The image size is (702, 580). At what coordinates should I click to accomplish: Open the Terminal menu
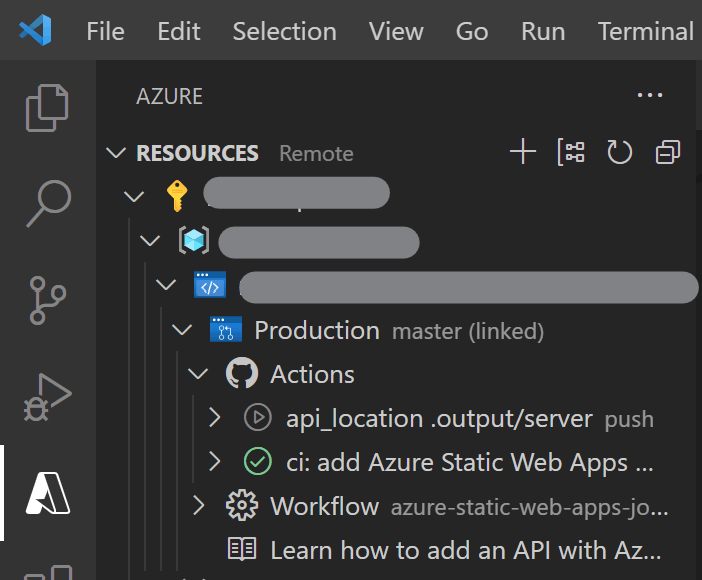(646, 31)
